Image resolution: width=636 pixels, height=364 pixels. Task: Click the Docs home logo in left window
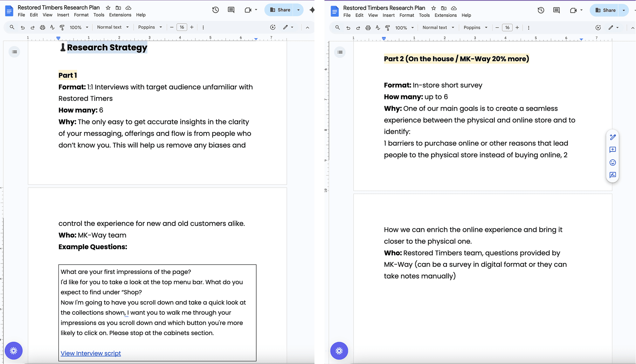tap(9, 11)
